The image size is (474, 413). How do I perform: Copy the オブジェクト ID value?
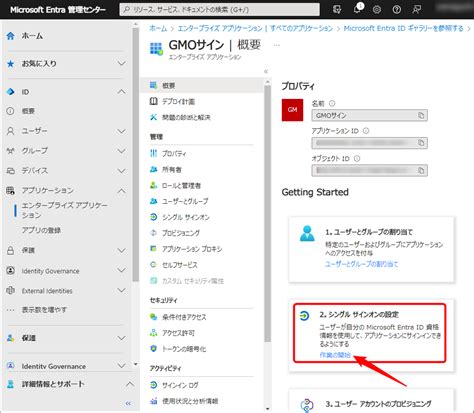[x=421, y=170]
